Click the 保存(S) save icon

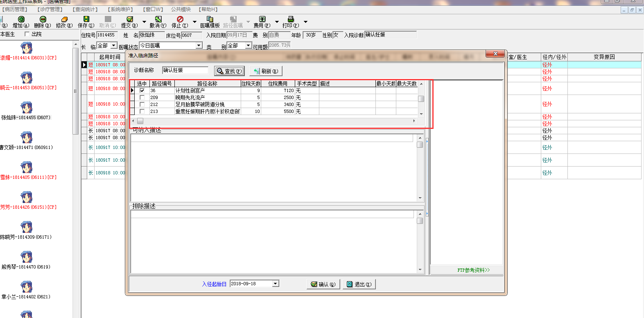point(86,19)
